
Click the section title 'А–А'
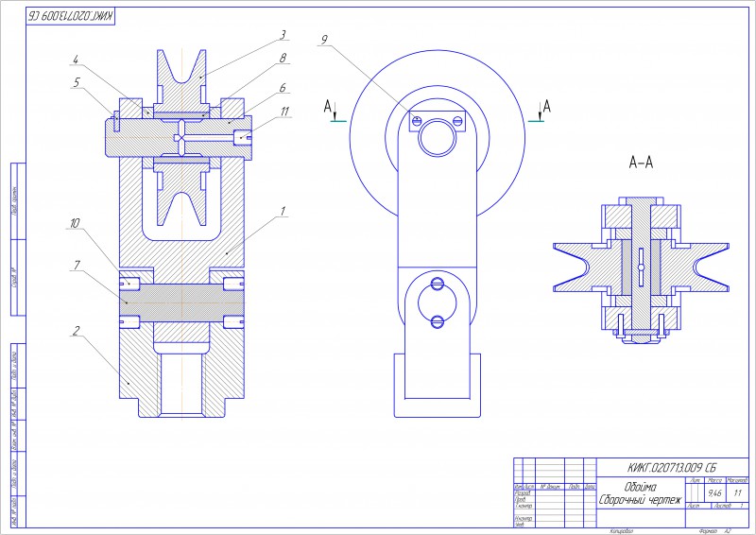pyautogui.click(x=641, y=163)
